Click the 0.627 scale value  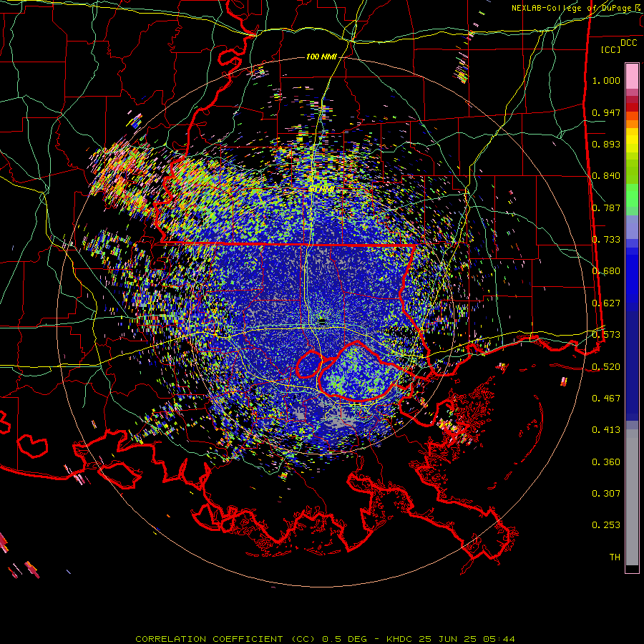point(606,303)
